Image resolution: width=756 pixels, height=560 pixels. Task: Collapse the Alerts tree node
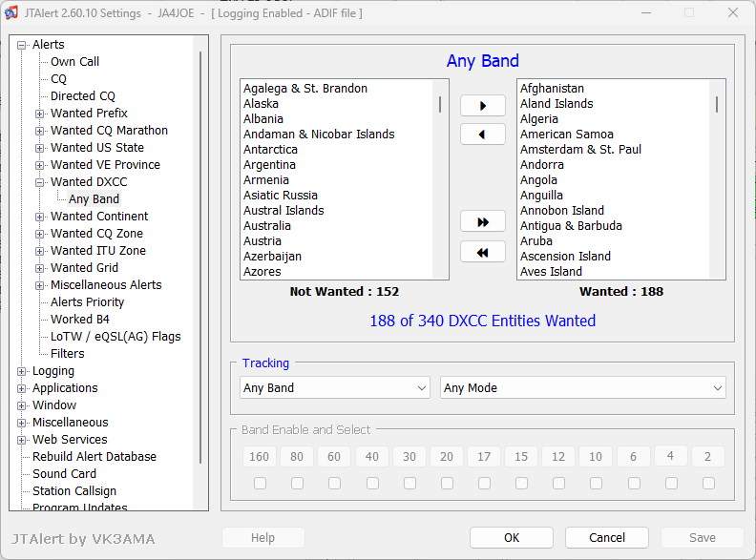pos(21,45)
